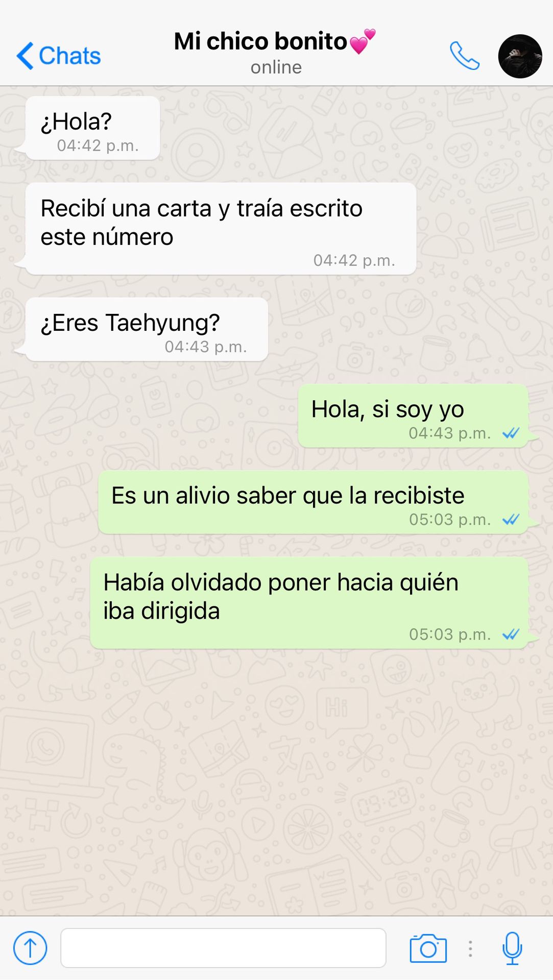Go back to the Chats list
Viewport: 553px width, 980px height.
click(x=59, y=56)
